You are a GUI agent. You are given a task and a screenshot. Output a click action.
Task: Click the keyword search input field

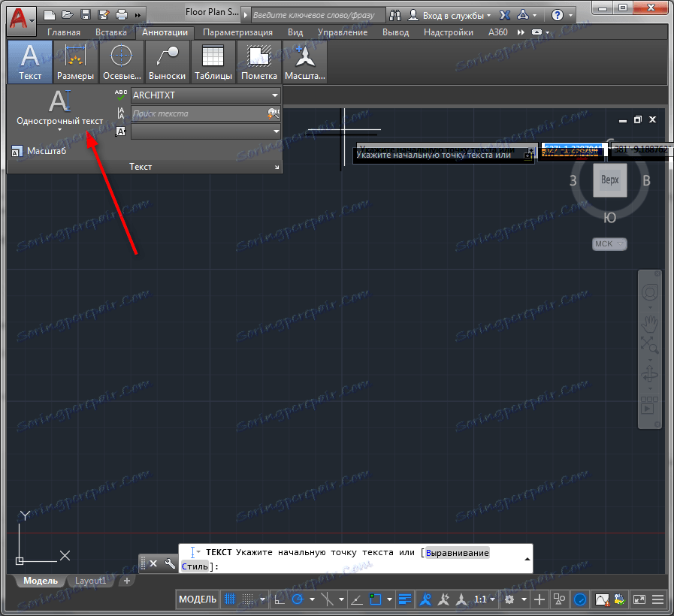[317, 16]
